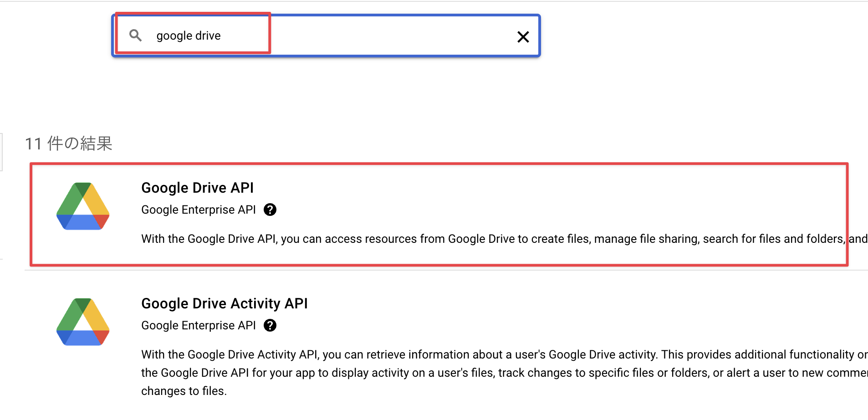Click help icon beside Drive Activity API's Enterprise label
Image resolution: width=868 pixels, height=420 pixels.
click(270, 325)
